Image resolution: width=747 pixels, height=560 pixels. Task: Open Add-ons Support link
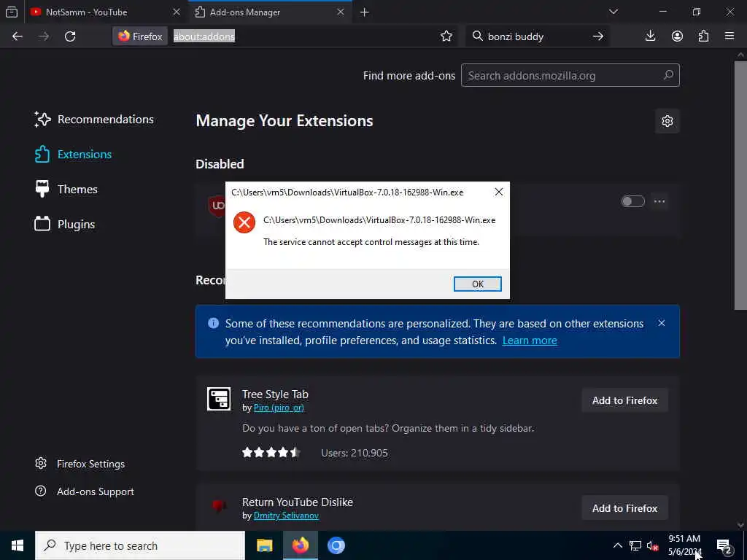85,491
